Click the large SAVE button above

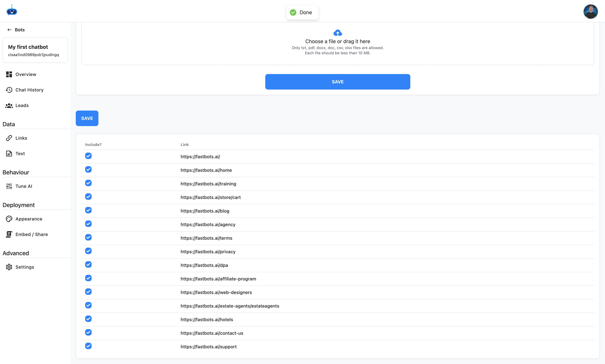pyautogui.click(x=338, y=81)
